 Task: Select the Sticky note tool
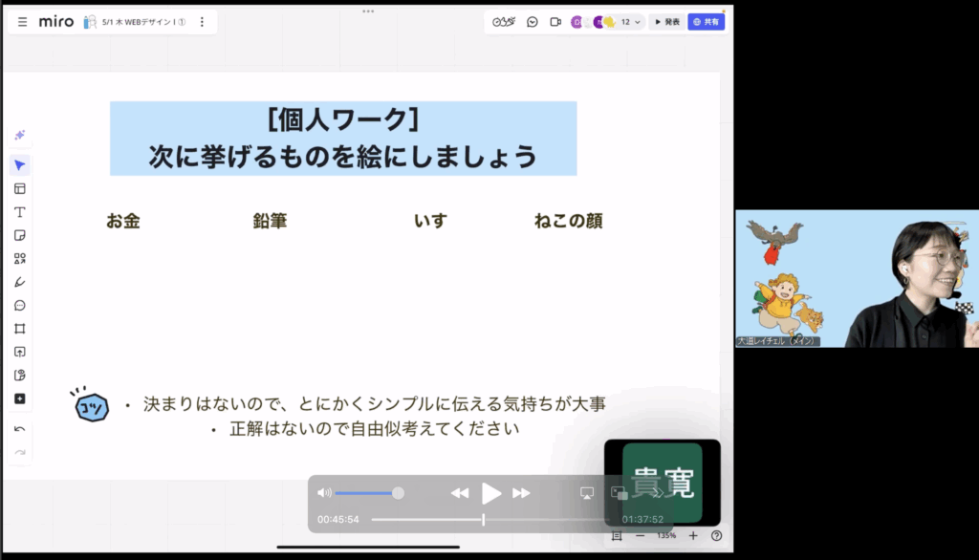tap(19, 235)
